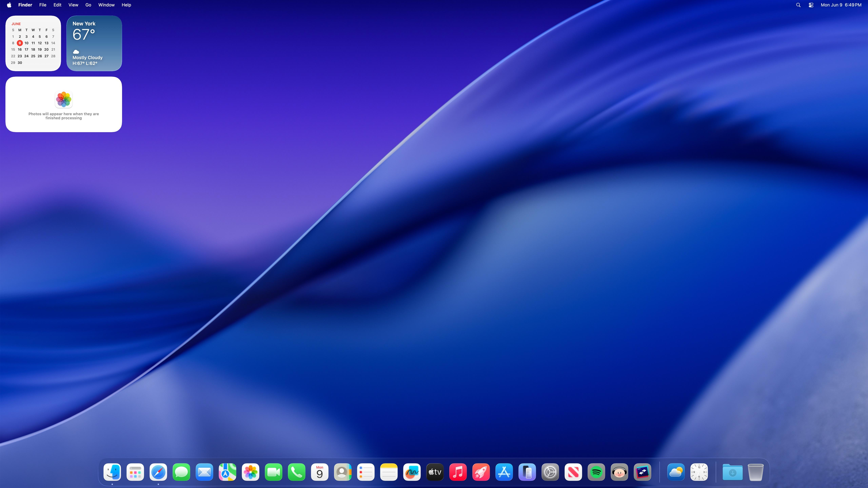Open the Go menu
Screen dimensions: 868x488
[88, 5]
